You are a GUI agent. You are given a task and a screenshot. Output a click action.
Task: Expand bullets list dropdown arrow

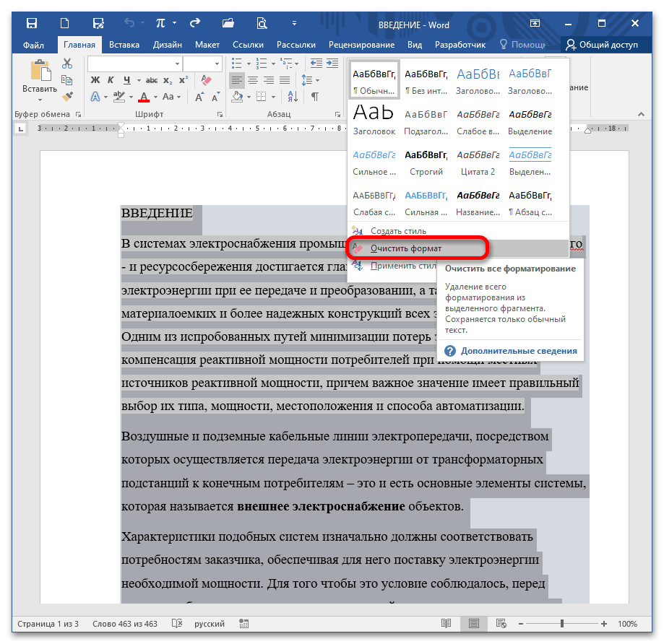(x=249, y=64)
